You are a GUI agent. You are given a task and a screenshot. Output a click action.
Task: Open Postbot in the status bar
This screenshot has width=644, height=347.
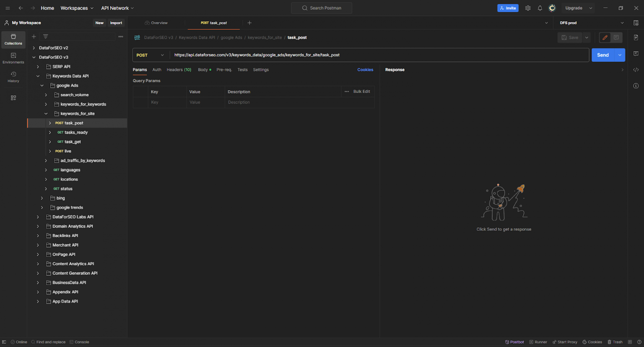(514, 342)
